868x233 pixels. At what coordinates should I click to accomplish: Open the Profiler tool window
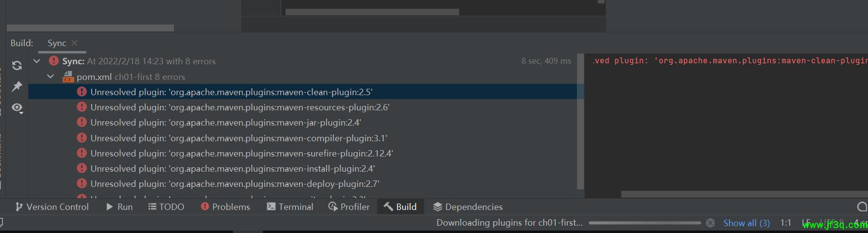349,207
